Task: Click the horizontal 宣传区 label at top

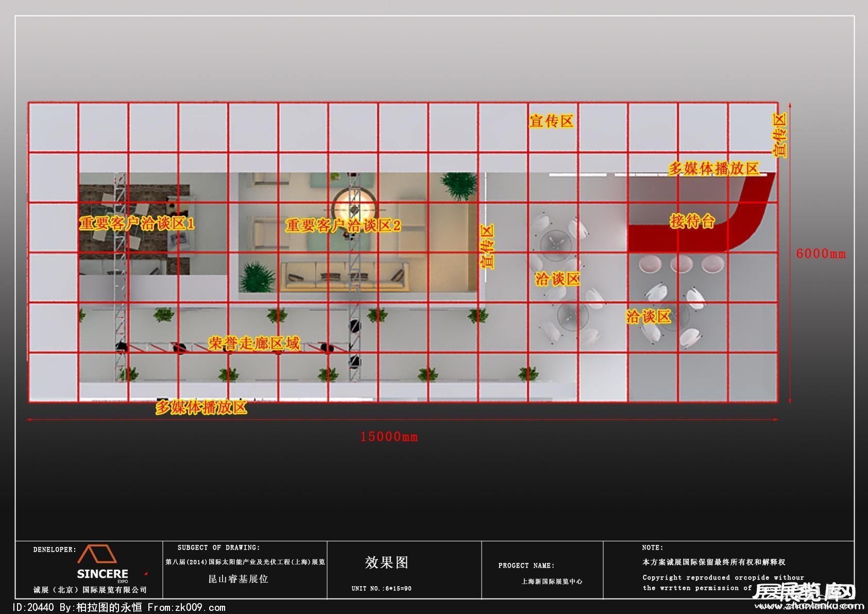Action: coord(551,121)
